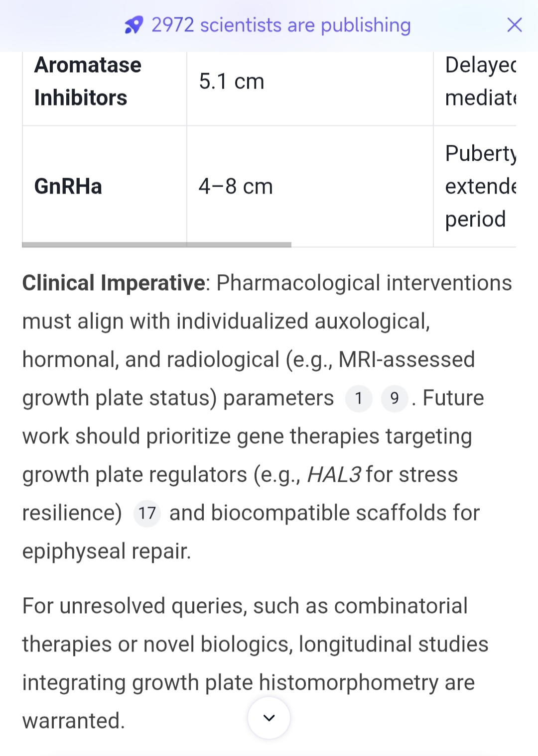
Task: Select the 'Aromatase Inhibitors' table cell
Action: (88, 82)
